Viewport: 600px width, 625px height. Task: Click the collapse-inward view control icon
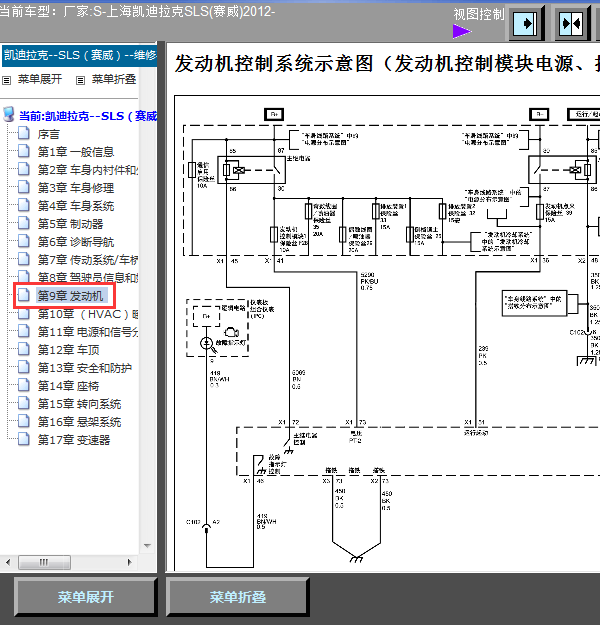pos(571,24)
